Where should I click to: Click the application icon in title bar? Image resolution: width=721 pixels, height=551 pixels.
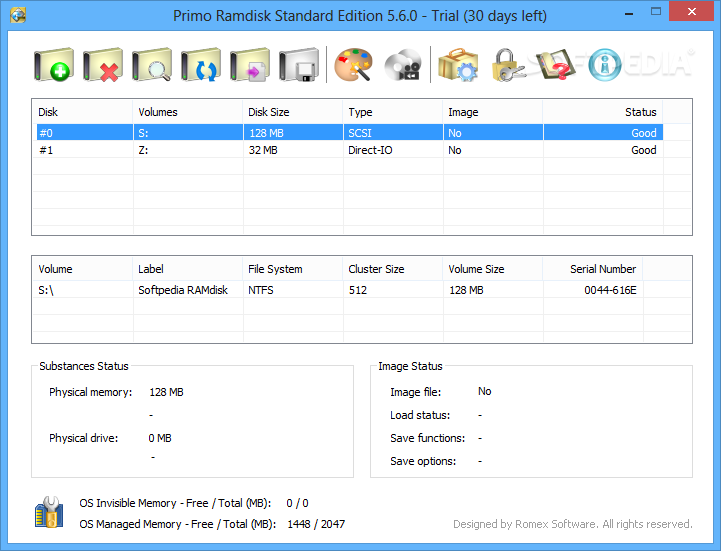(x=17, y=15)
